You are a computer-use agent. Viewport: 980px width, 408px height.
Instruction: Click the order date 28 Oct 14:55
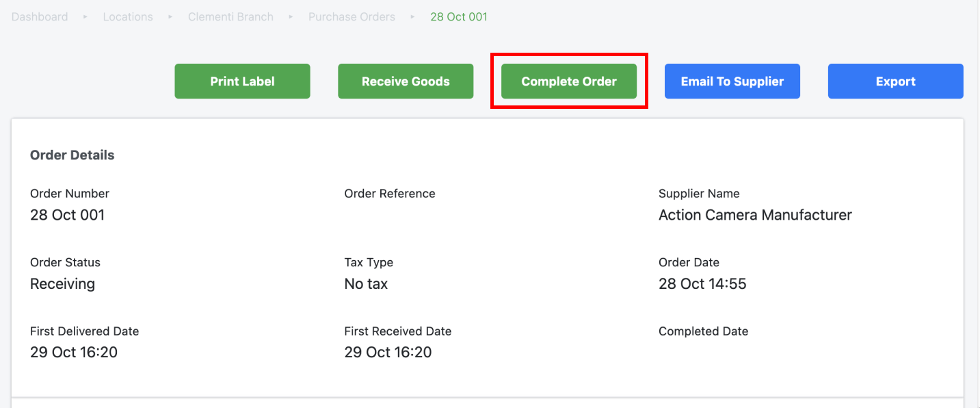point(702,284)
